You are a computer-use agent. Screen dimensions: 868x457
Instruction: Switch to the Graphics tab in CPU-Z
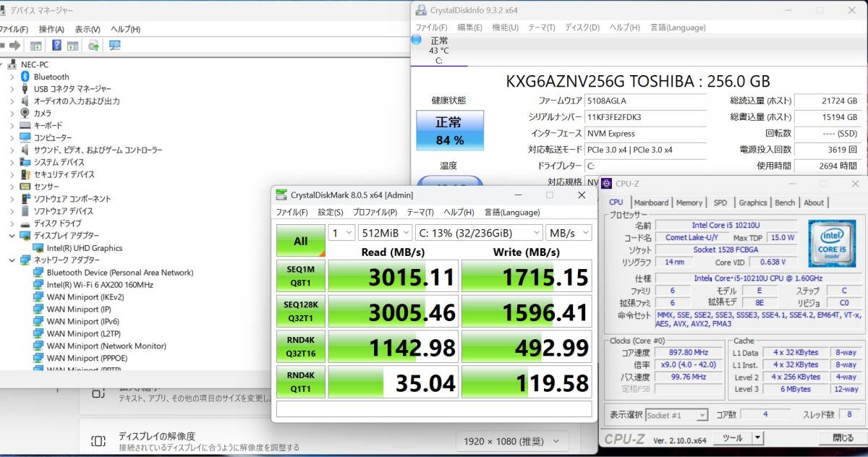[753, 202]
